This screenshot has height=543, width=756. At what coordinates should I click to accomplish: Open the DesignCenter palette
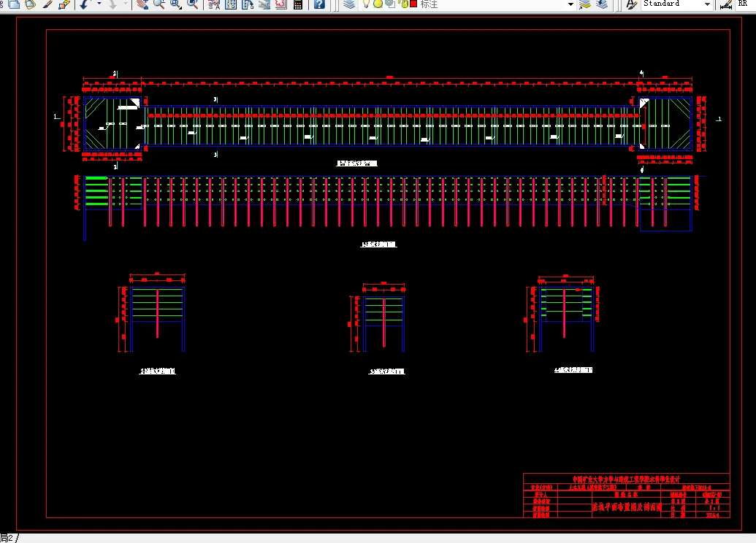tap(231, 4)
